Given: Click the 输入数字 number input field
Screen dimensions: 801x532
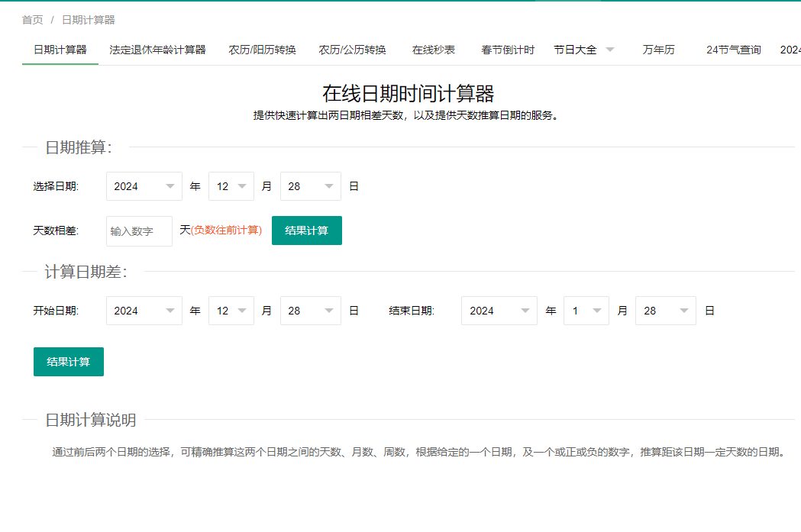Looking at the screenshot, I should pos(139,231).
